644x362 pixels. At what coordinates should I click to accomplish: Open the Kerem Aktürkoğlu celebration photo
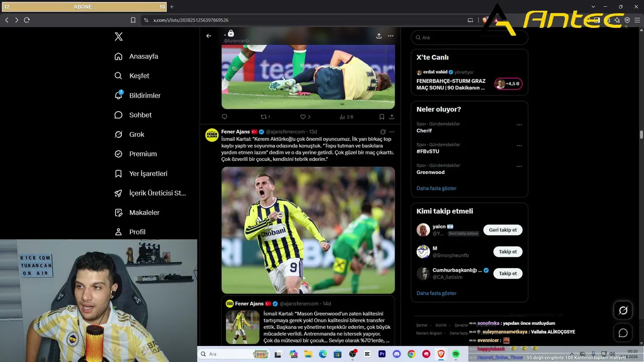coord(308,230)
